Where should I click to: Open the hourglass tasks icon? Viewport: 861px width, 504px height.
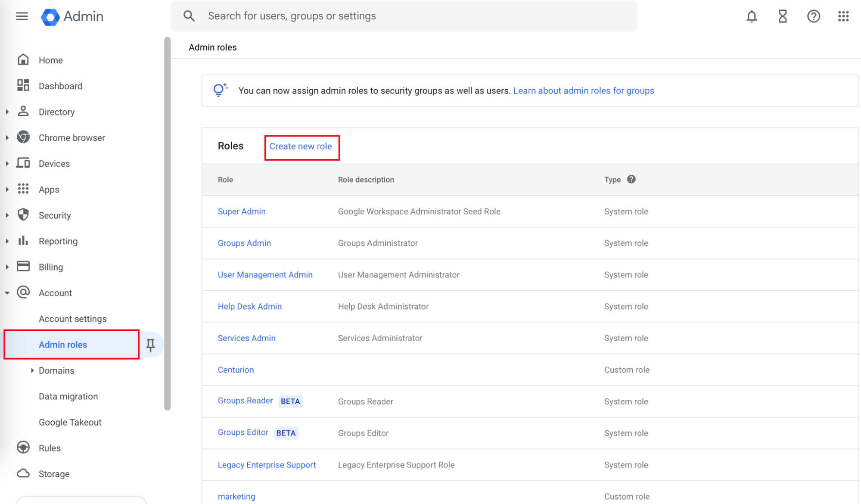pos(782,16)
